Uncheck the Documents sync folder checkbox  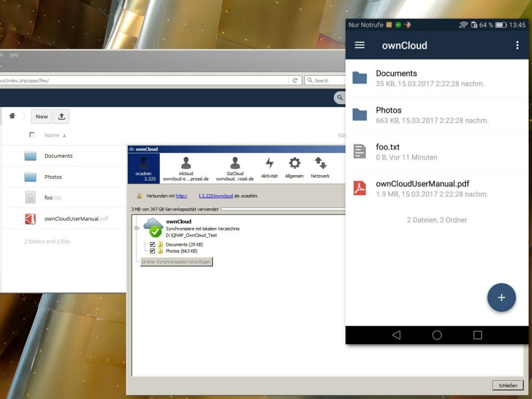[x=152, y=244]
